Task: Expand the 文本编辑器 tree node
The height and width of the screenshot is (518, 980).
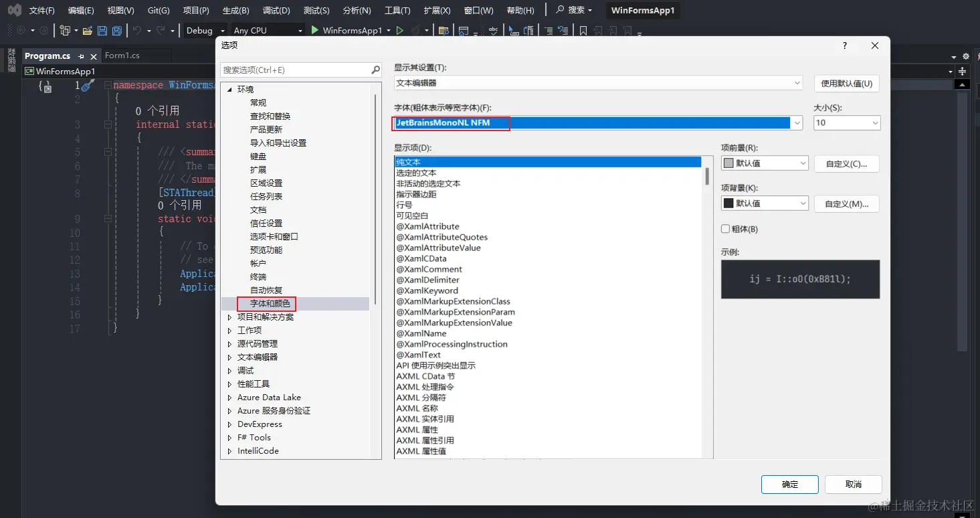Action: 229,357
